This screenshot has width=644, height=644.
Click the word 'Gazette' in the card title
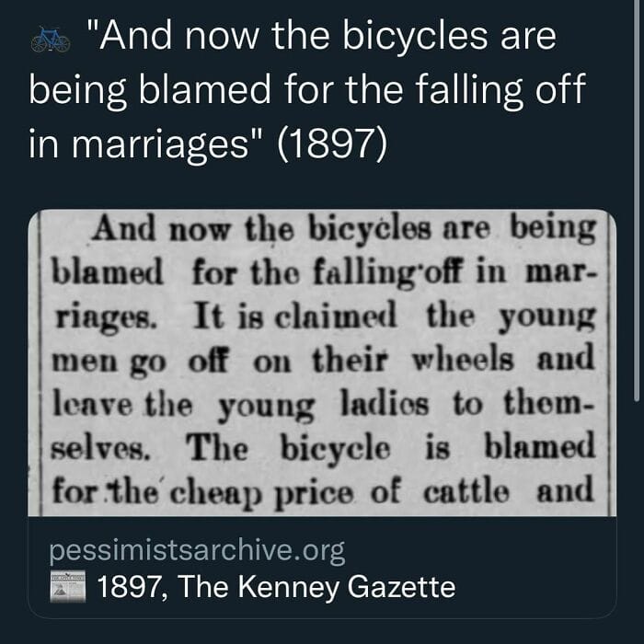tap(401, 587)
